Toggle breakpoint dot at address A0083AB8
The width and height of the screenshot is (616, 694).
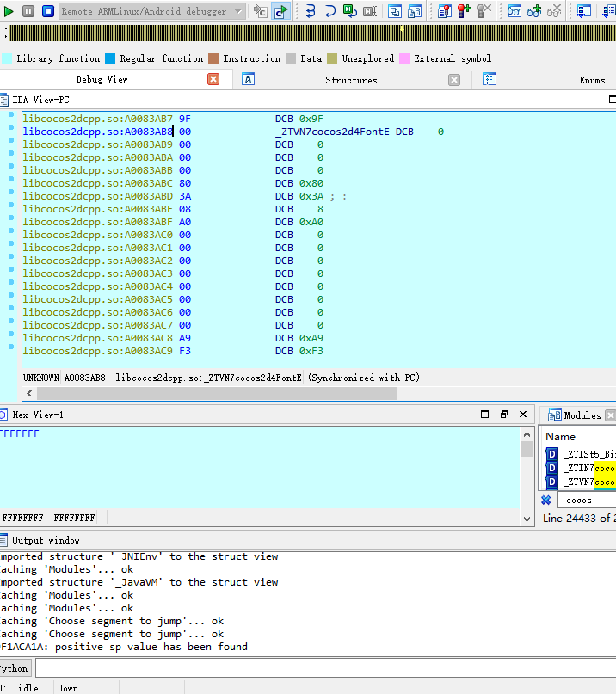pyautogui.click(x=11, y=127)
